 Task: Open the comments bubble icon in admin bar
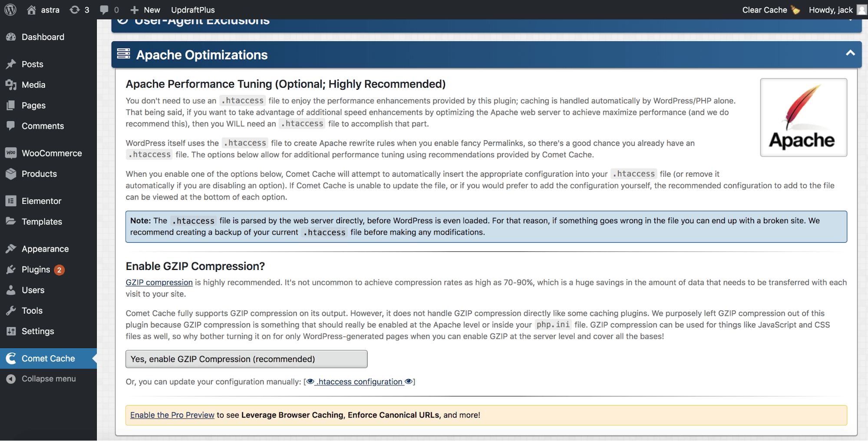[104, 10]
